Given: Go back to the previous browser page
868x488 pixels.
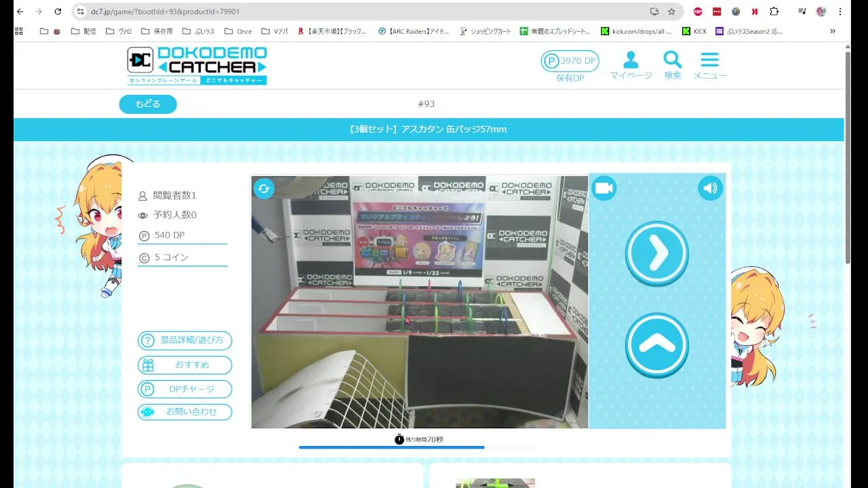Looking at the screenshot, I should [20, 12].
